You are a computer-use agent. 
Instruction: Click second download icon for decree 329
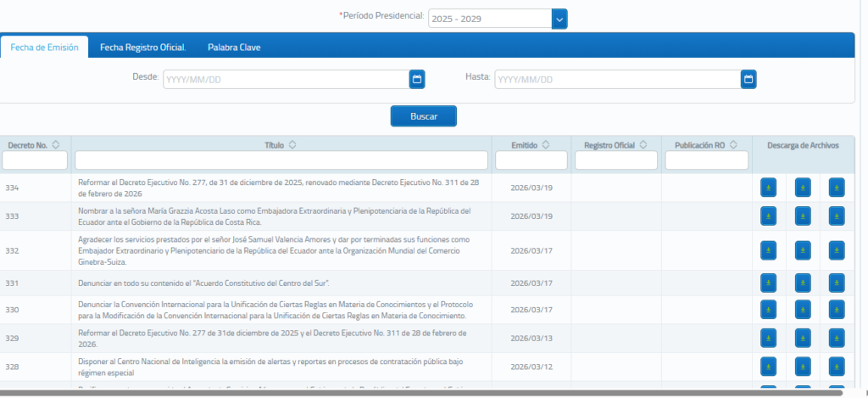point(803,339)
